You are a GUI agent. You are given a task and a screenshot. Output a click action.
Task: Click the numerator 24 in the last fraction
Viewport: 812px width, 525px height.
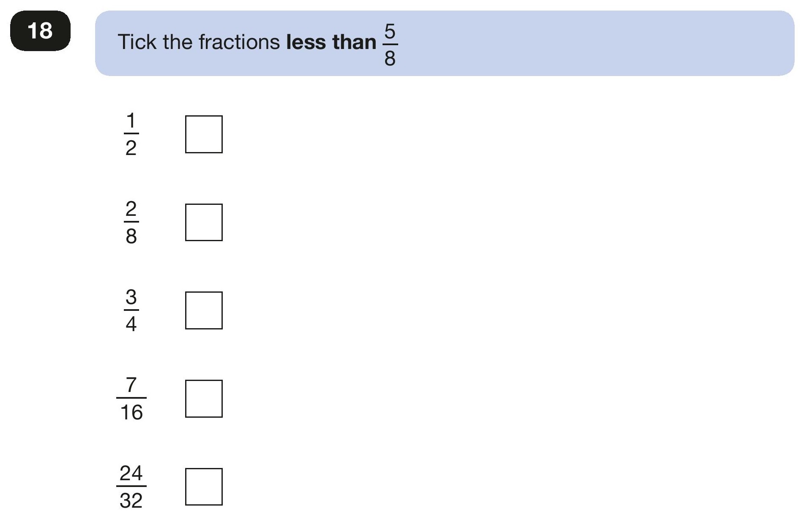tap(131, 473)
